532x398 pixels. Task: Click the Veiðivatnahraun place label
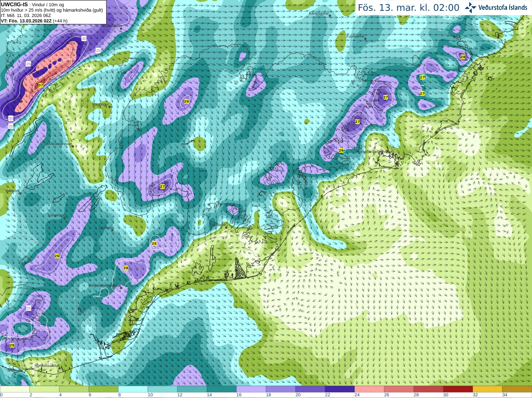pyautogui.click(x=59, y=144)
